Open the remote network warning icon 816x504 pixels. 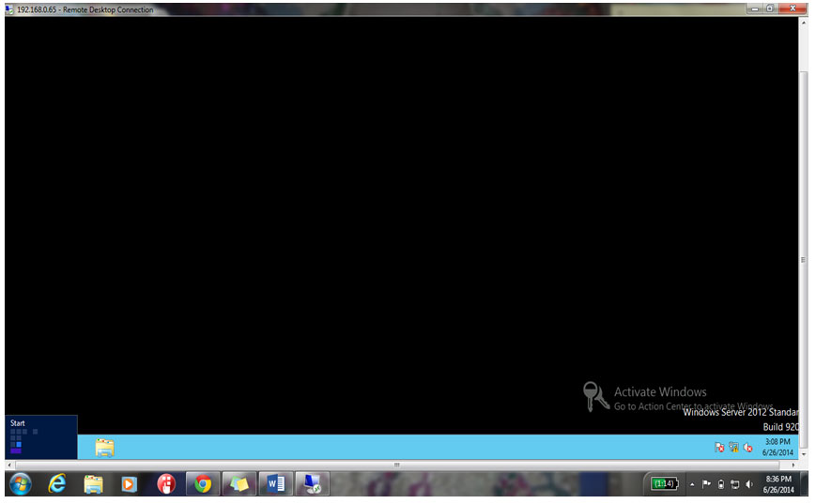coord(733,448)
